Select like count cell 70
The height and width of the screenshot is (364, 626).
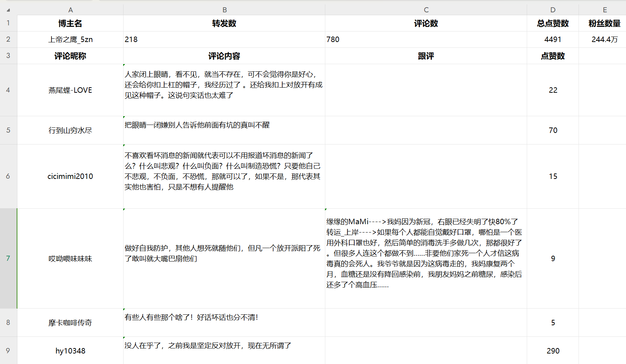pos(553,130)
